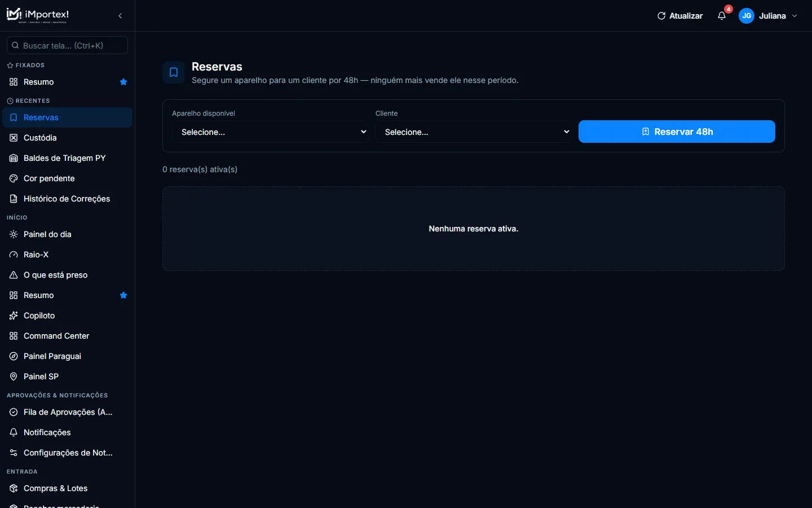Click the Baldes de Triagem PY icon
The height and width of the screenshot is (508, 812).
click(x=14, y=158)
